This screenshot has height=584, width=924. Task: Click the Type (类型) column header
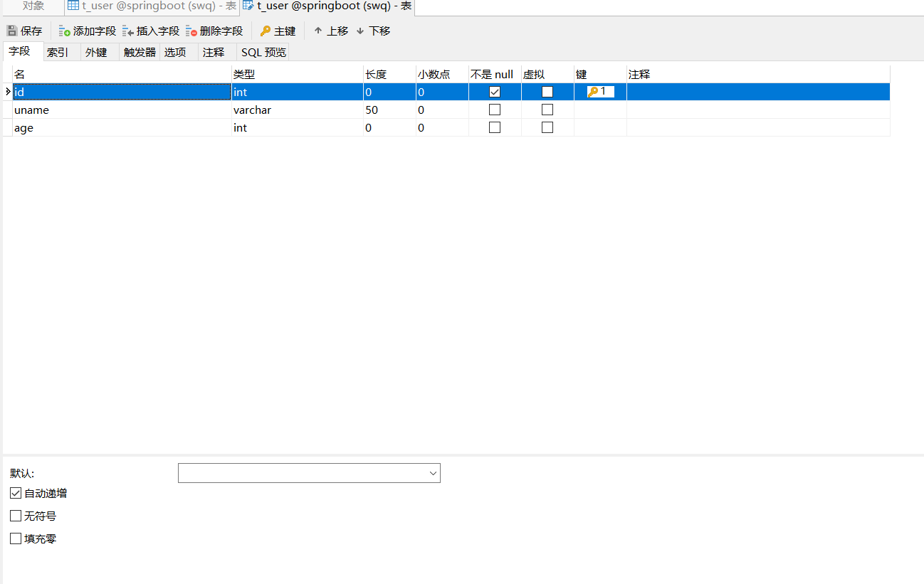[x=298, y=74]
